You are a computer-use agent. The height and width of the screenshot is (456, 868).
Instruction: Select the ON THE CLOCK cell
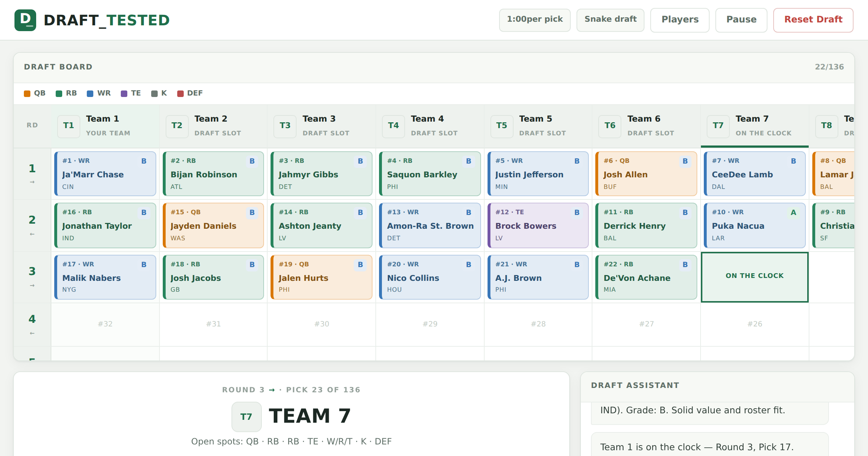(x=754, y=277)
